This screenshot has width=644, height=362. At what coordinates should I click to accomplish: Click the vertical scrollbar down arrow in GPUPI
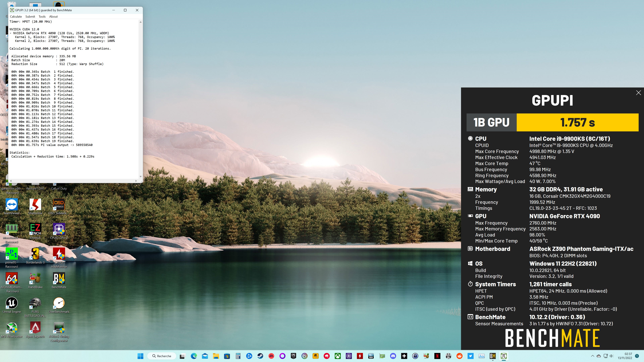[141, 176]
